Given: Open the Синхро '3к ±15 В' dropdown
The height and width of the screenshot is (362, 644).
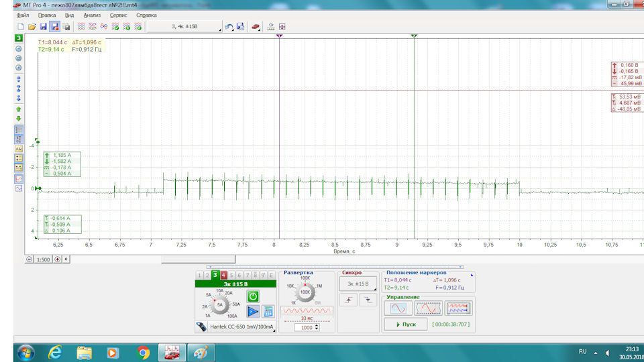Looking at the screenshot, I should [x=358, y=284].
